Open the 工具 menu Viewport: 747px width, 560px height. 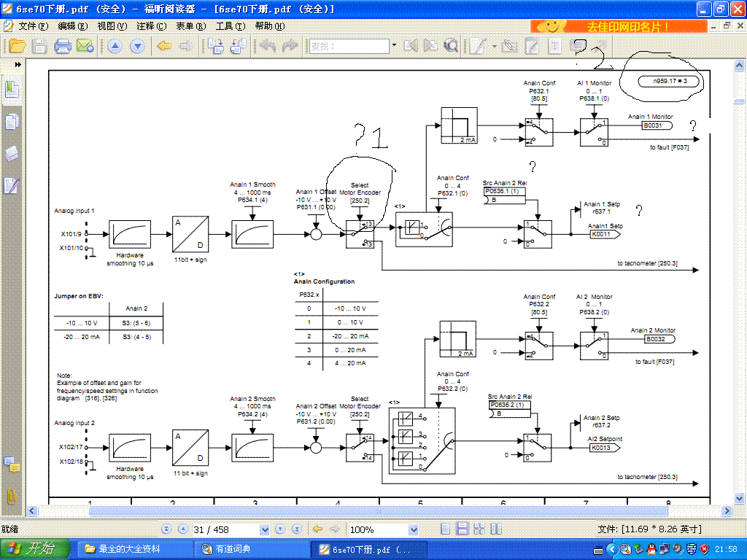point(230,26)
